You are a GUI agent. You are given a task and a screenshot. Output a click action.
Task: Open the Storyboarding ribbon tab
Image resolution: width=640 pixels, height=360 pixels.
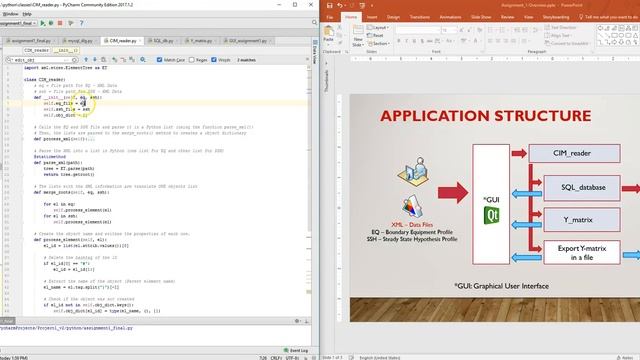click(x=556, y=17)
